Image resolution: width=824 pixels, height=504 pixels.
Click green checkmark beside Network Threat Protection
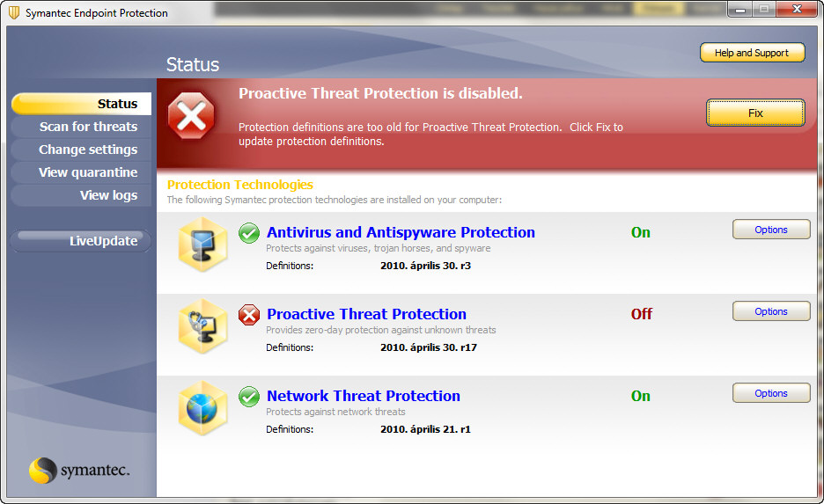pyautogui.click(x=249, y=397)
